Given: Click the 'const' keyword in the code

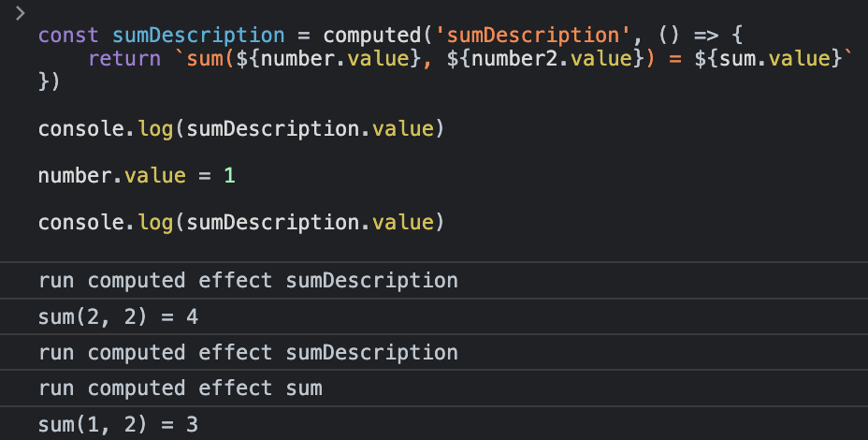Looking at the screenshot, I should (x=68, y=36).
